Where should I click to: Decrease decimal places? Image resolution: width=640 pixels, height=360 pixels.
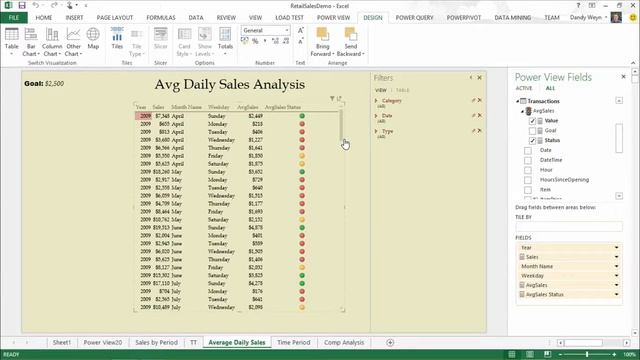tap(286, 41)
